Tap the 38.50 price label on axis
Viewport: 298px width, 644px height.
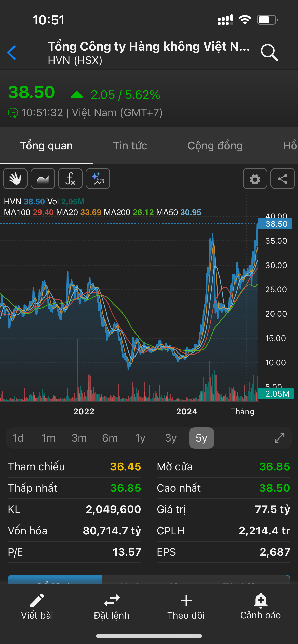[275, 224]
